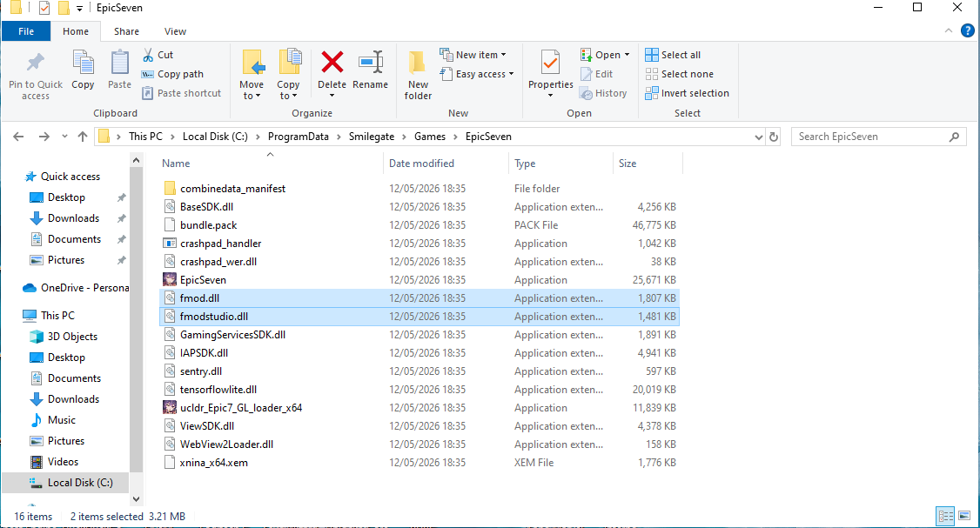Viewport: 980px width, 528px height.
Task: Expand the Easy access dropdown
Action: pos(511,74)
